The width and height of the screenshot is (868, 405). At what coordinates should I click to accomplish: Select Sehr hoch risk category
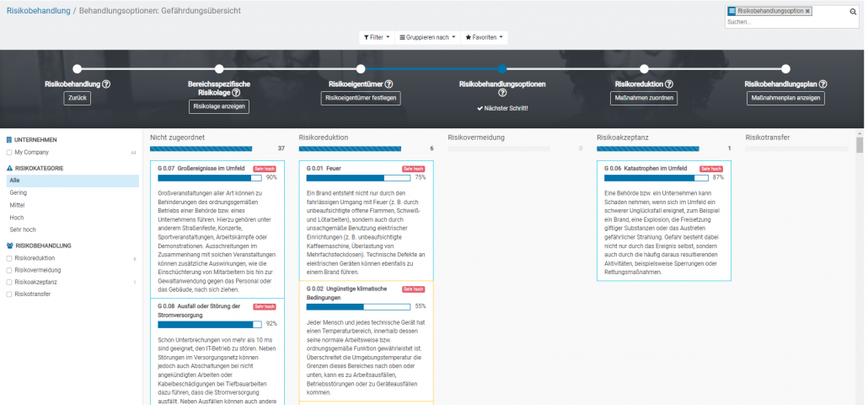pyautogui.click(x=23, y=229)
